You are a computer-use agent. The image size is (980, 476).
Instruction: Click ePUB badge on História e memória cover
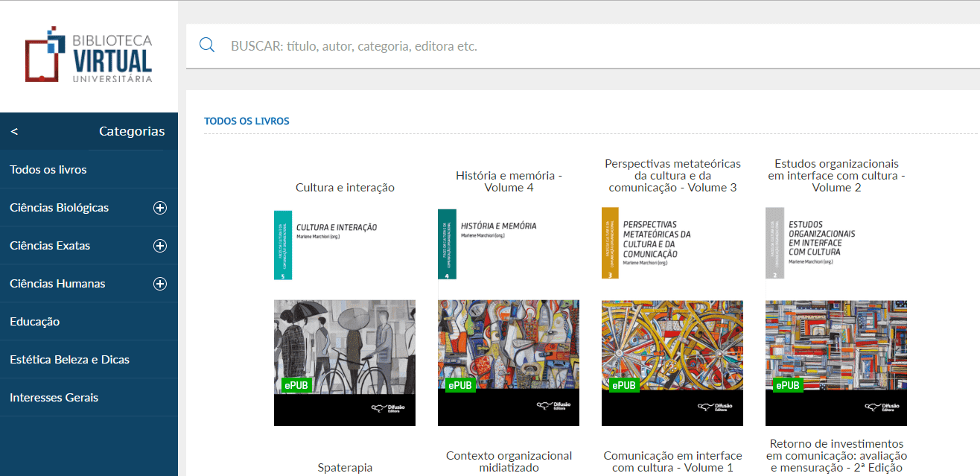pyautogui.click(x=459, y=385)
